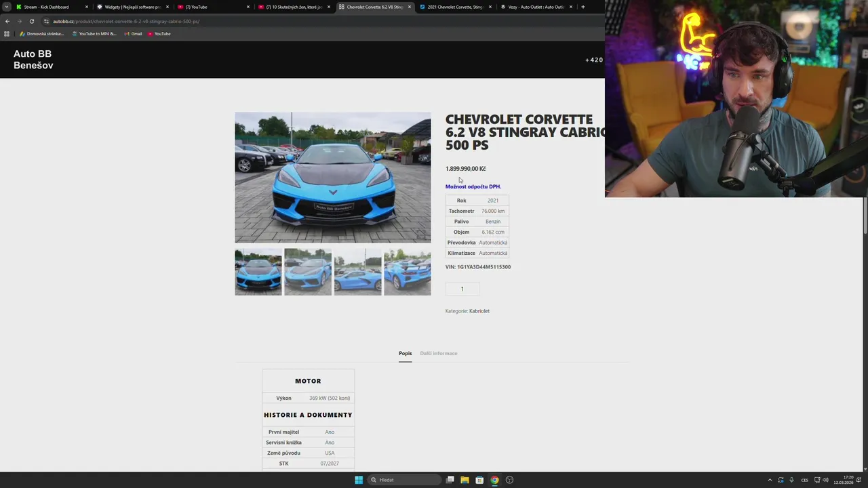
Task: Switch to Widgety software tab
Action: point(132,7)
